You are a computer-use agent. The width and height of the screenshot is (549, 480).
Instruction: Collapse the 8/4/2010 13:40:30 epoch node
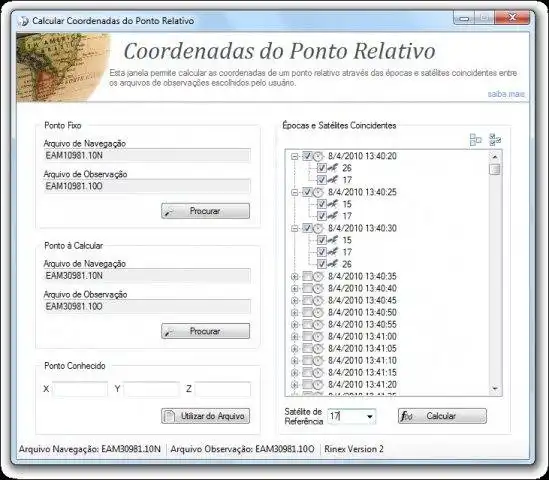click(295, 229)
